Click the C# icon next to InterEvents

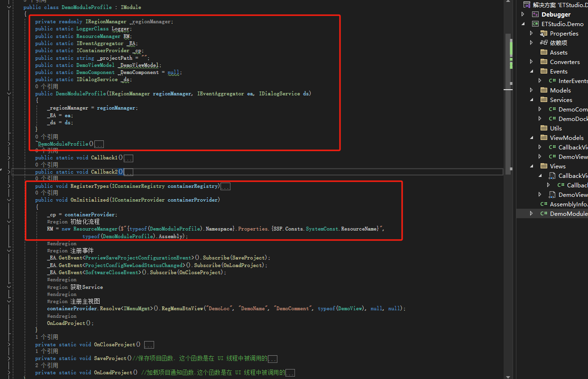[x=554, y=80]
